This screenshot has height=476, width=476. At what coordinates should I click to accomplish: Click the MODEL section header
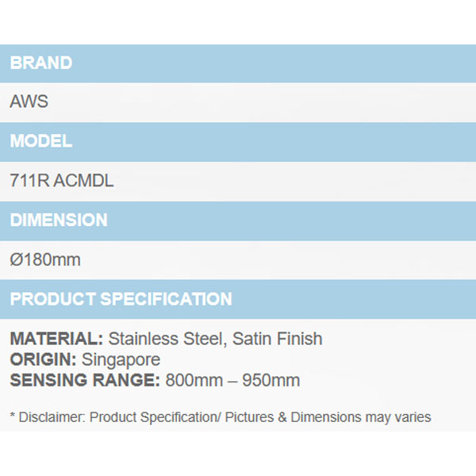pyautogui.click(x=41, y=142)
